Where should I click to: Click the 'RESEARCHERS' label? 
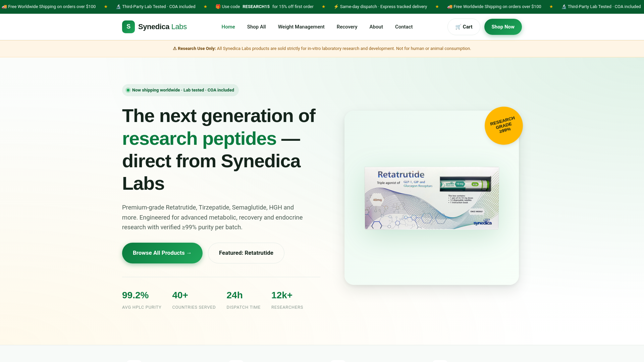tap(287, 307)
